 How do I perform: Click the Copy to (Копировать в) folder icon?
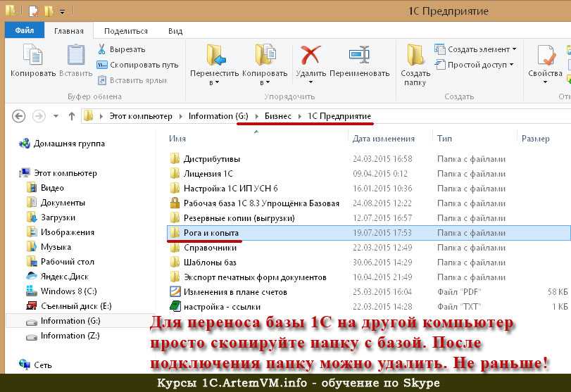click(265, 56)
